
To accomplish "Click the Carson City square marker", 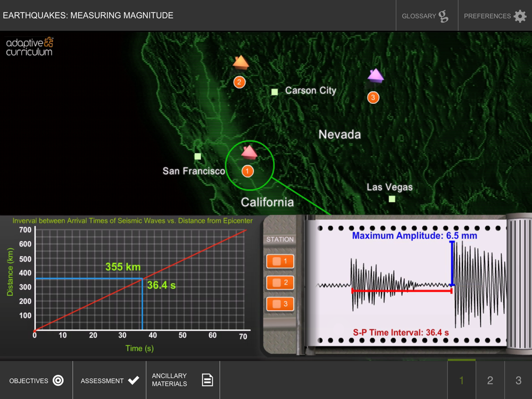I will pos(275,92).
